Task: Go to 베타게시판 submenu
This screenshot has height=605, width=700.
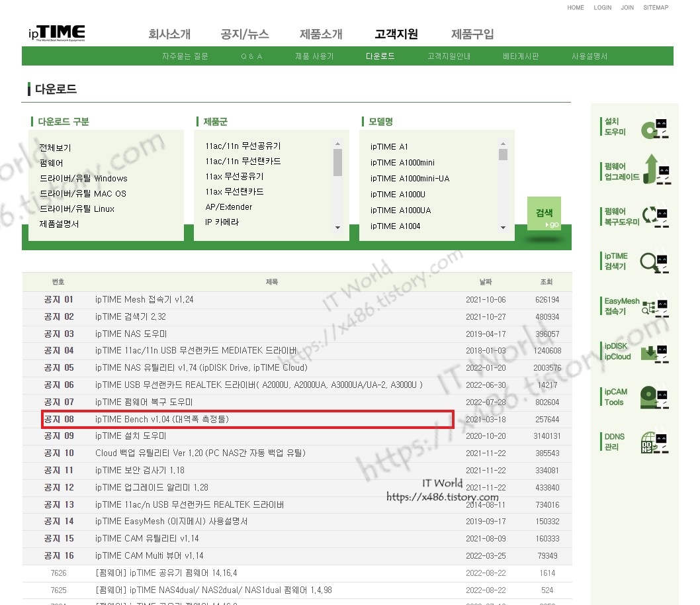Action: click(x=521, y=56)
